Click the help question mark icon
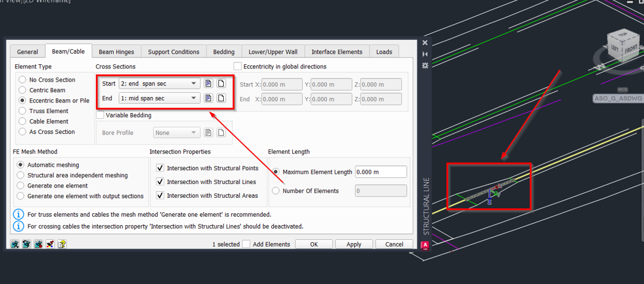 tap(61, 244)
